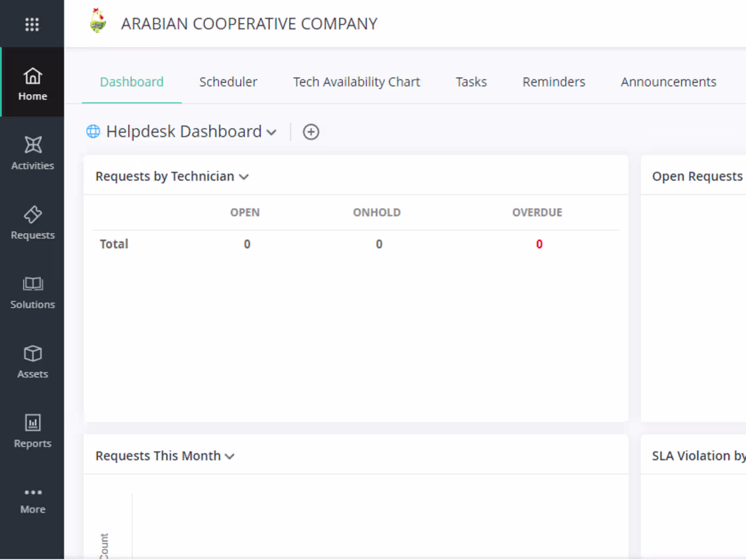Click the add dashboard plus button
746x560 pixels.
[x=311, y=132]
